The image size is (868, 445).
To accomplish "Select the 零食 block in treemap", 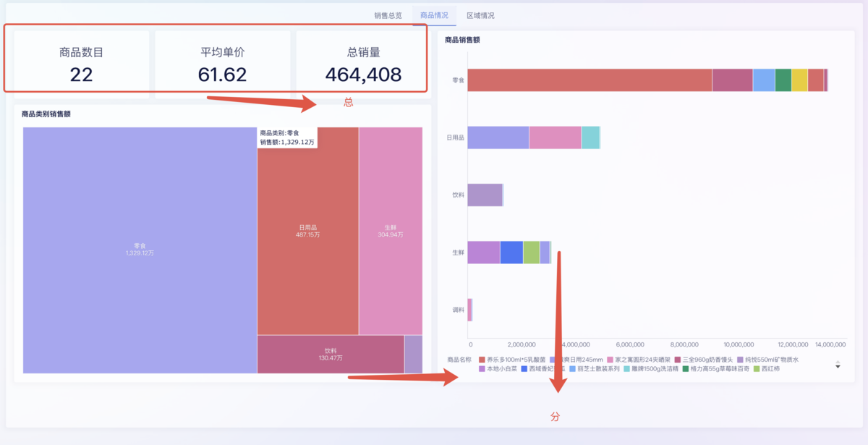I will point(139,250).
